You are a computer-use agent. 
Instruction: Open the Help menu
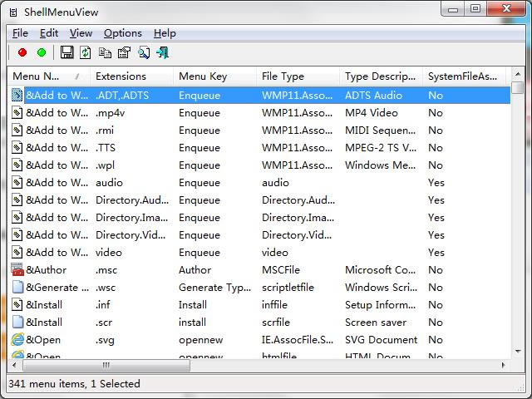click(165, 33)
